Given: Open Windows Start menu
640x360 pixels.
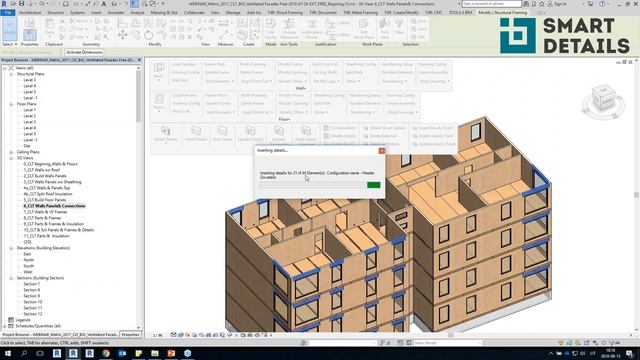Looking at the screenshot, I should (x=8, y=353).
